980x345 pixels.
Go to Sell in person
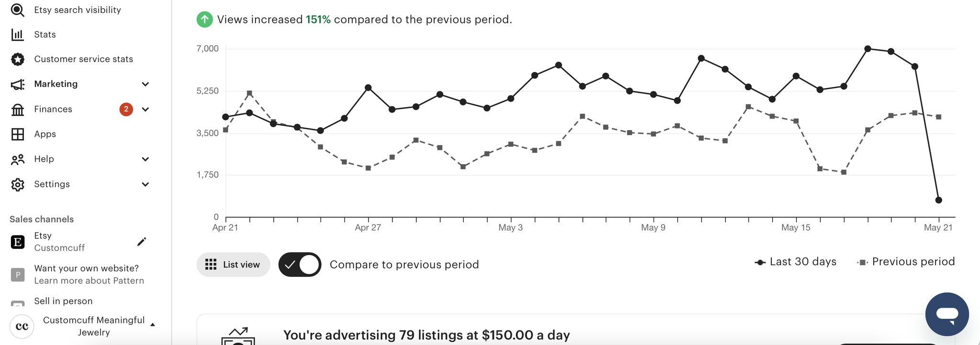tap(63, 301)
